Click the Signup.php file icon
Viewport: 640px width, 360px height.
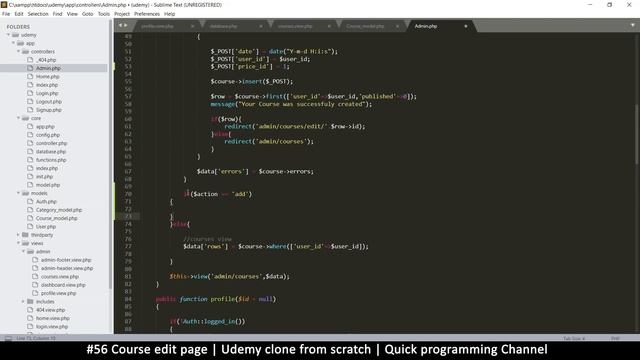point(30,110)
